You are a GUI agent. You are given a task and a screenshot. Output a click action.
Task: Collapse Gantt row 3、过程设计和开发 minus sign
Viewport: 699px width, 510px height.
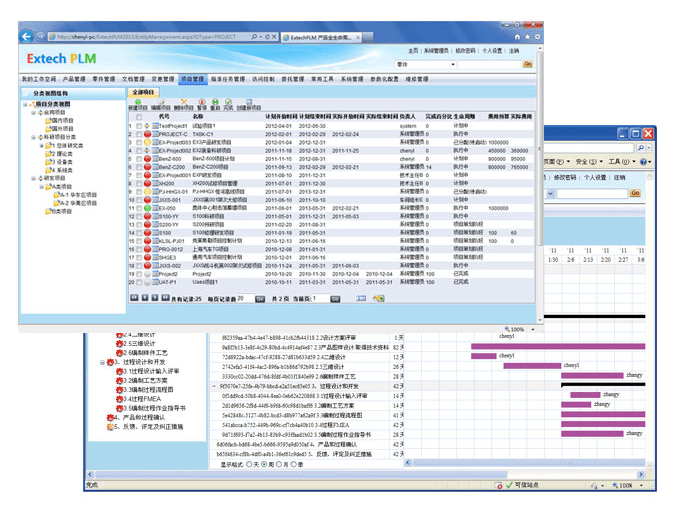(214, 386)
